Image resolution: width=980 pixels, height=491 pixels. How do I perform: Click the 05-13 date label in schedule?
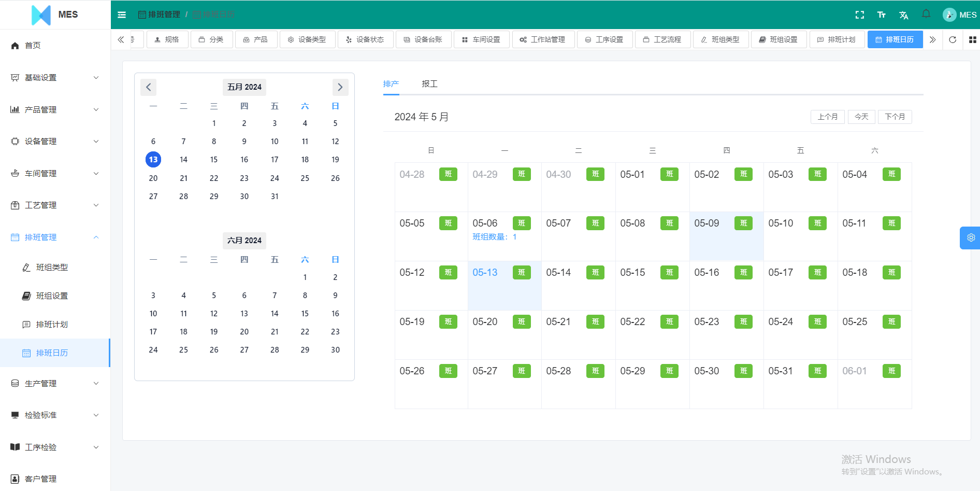[x=485, y=273]
